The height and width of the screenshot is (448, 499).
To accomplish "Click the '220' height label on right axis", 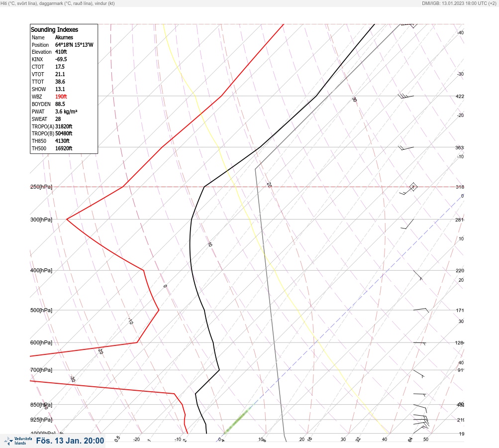I will click(460, 271).
